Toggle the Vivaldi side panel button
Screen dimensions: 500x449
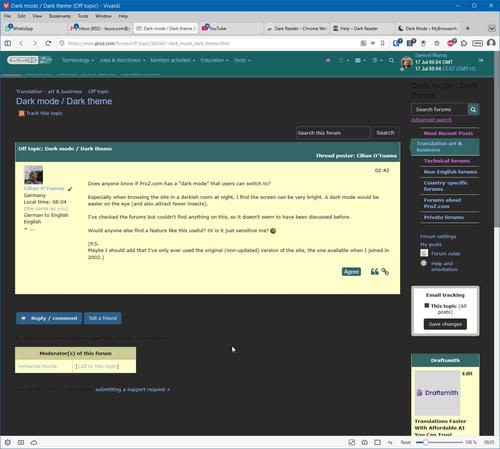pos(8,43)
